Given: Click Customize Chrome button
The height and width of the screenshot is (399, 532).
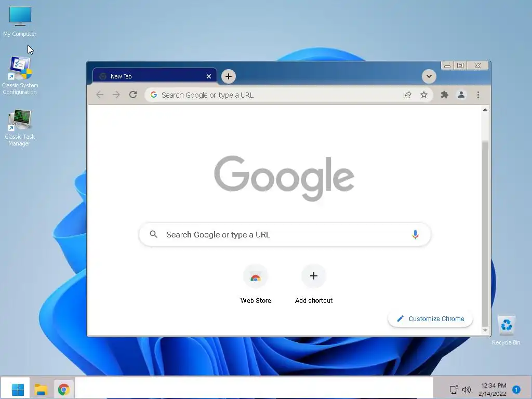Looking at the screenshot, I should pyautogui.click(x=430, y=318).
